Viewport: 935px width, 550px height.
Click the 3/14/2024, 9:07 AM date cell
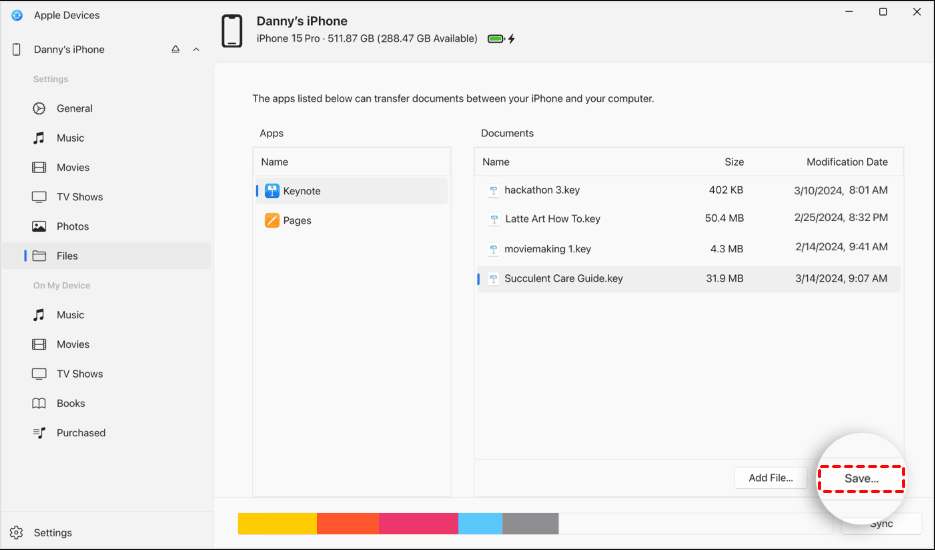[x=841, y=279]
